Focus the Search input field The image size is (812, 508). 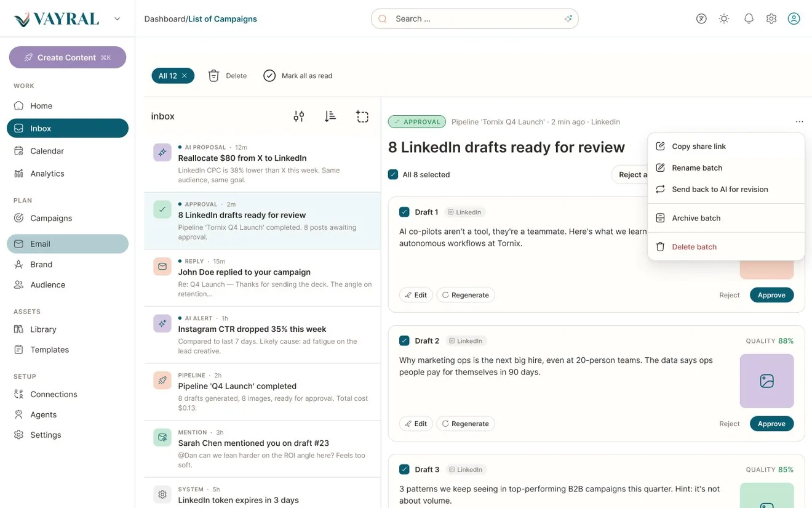(x=474, y=18)
